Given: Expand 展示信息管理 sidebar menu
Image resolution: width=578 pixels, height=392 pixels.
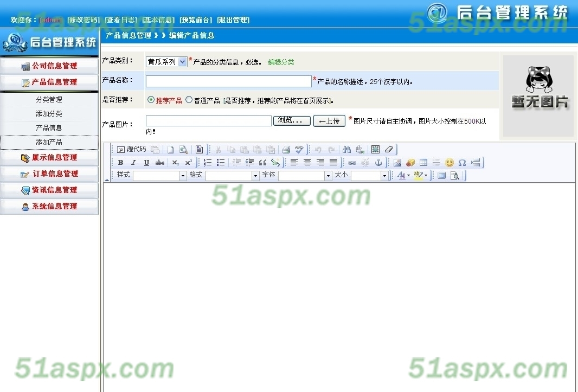Looking at the screenshot, I should [x=49, y=158].
